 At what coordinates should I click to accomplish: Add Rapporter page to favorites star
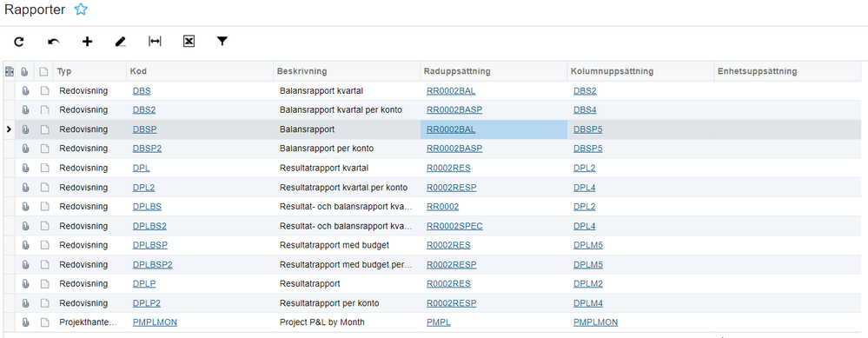pos(81,10)
